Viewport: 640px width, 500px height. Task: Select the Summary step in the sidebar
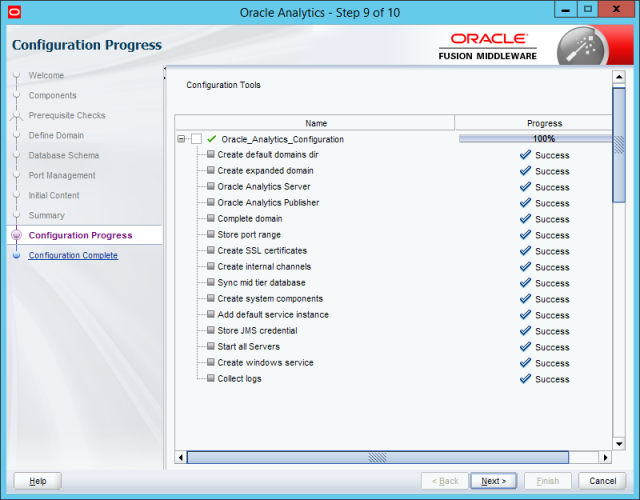tap(47, 216)
